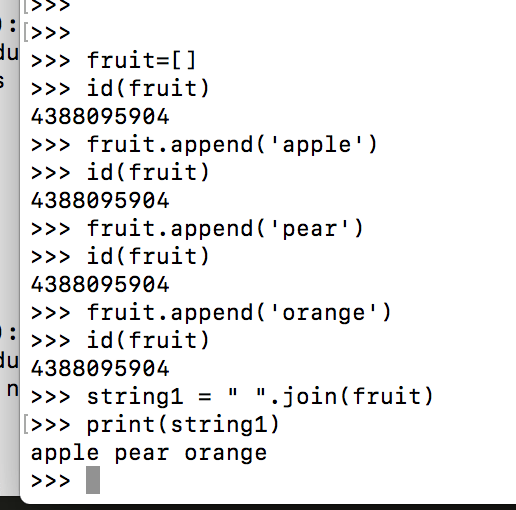The height and width of the screenshot is (510, 516).
Task: Click the fourth id(fruit) command
Action: coord(148,341)
